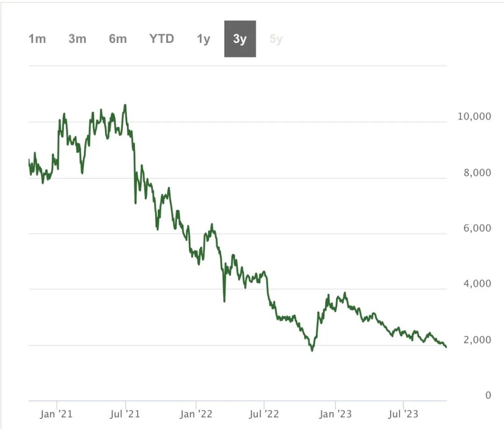Switch chart to 3m range

(x=77, y=39)
